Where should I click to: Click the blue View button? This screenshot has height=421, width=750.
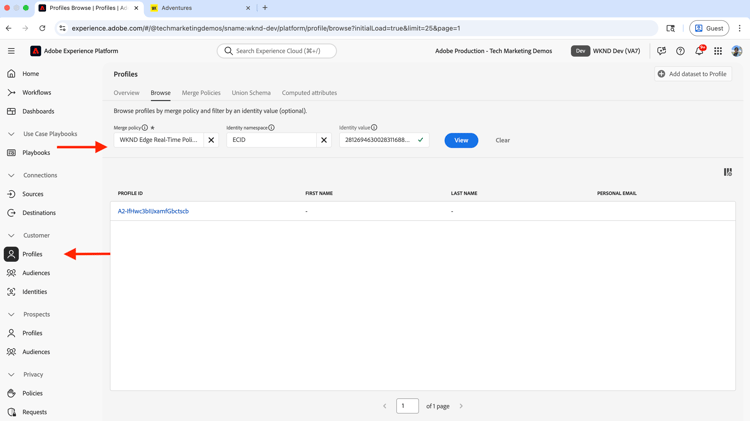461,140
